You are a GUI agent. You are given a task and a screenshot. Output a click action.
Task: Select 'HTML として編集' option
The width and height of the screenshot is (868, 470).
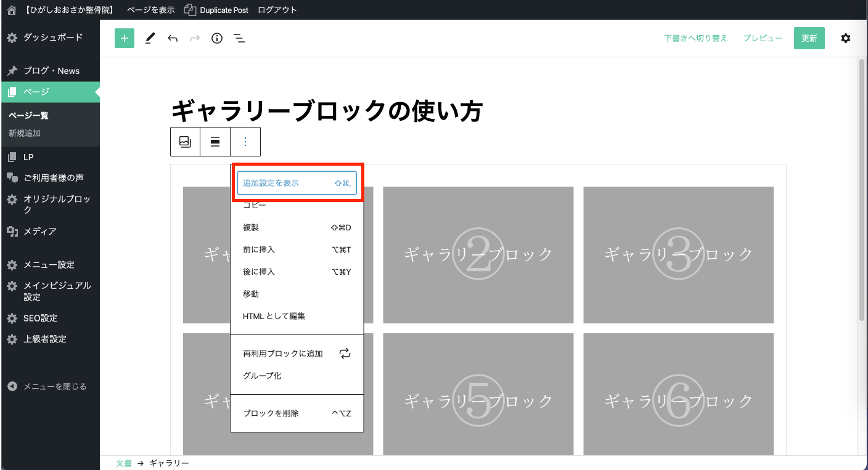click(274, 316)
